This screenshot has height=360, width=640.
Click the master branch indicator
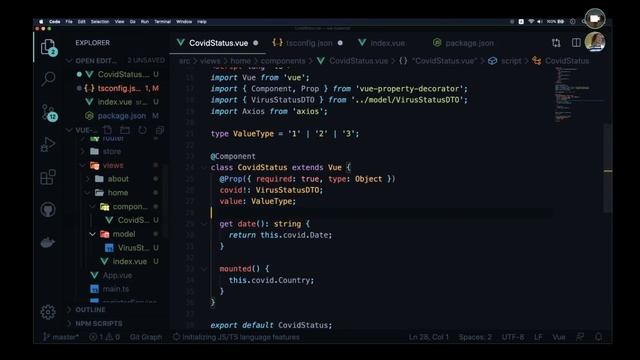coord(61,337)
